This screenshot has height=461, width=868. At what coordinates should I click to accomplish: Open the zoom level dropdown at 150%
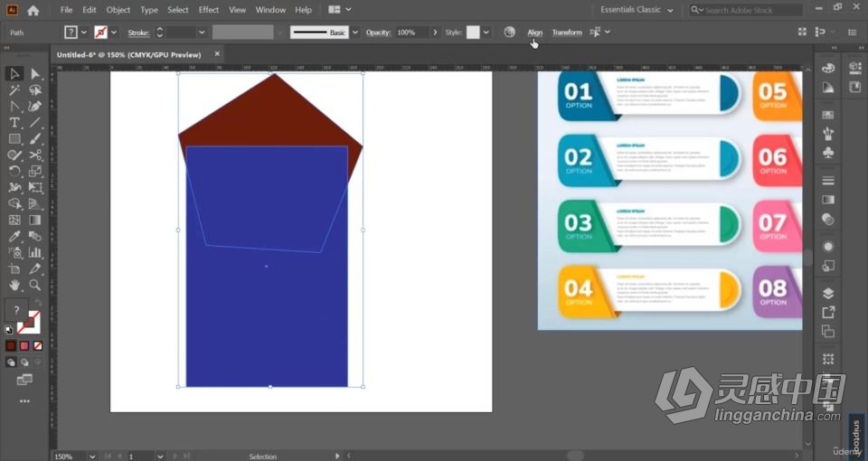coord(92,456)
